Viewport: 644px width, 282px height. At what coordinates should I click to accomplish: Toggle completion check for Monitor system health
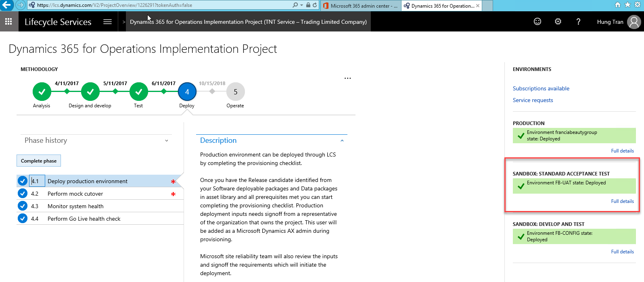click(x=23, y=206)
